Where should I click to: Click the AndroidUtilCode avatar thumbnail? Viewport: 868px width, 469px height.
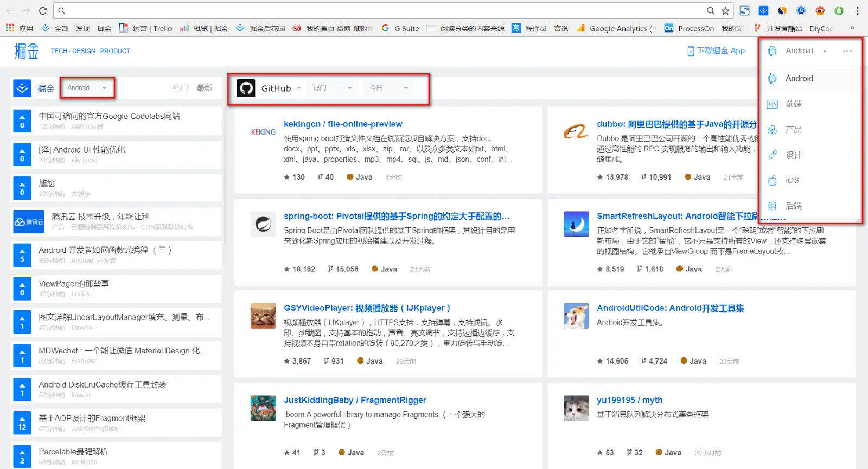(x=576, y=316)
